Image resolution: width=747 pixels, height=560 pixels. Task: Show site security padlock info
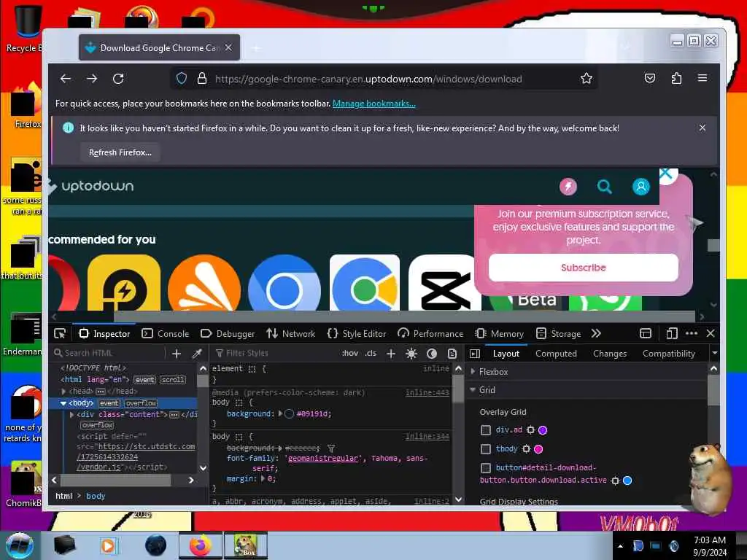[202, 79]
